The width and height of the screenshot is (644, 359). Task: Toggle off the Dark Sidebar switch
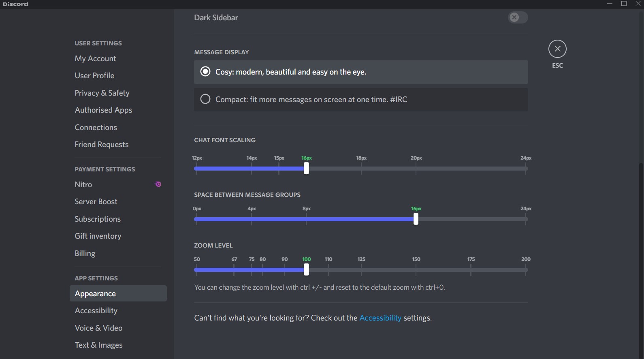[518, 17]
